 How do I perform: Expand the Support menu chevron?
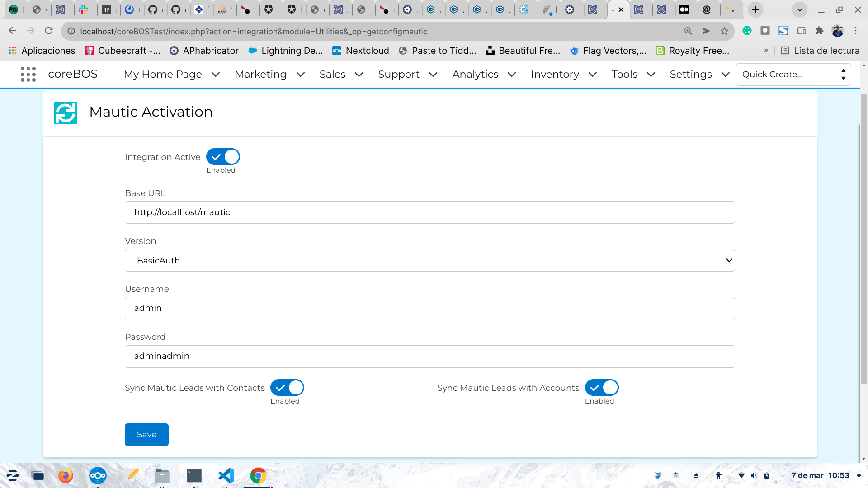[433, 75]
